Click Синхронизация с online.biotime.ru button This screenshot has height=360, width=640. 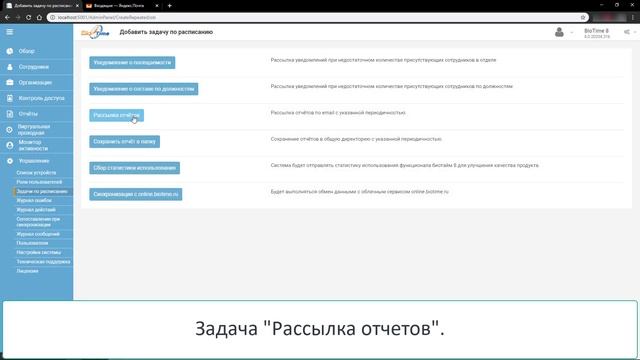click(x=136, y=194)
